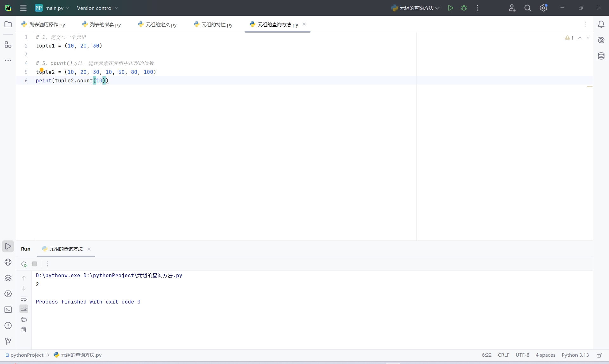Open the Database tool window
Image resolution: width=609 pixels, height=364 pixels.
click(601, 56)
